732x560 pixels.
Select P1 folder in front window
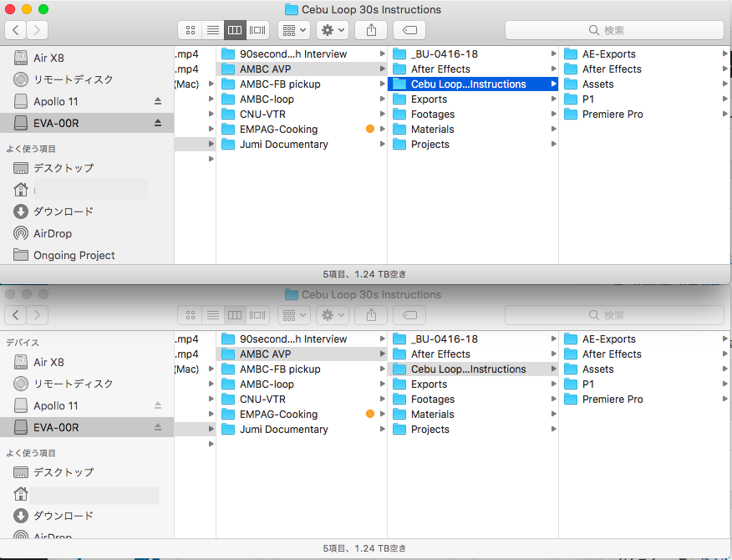click(645, 99)
